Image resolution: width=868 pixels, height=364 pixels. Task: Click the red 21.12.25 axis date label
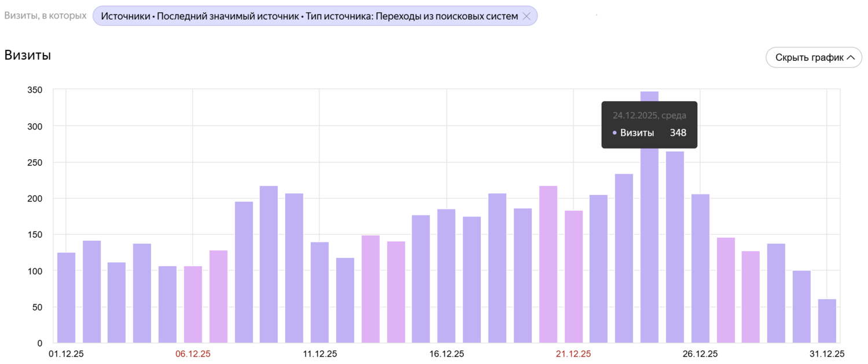tap(573, 354)
